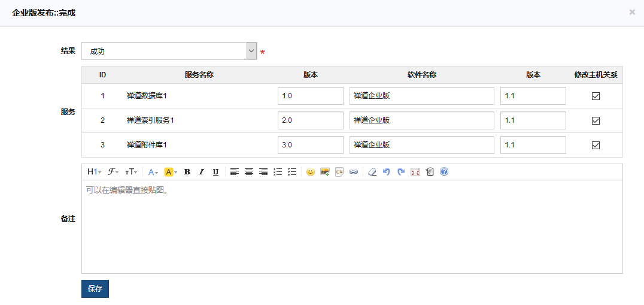Toggle fullscreen mode for the editor
Viewport: 644px width, 305px height.
pos(415,172)
